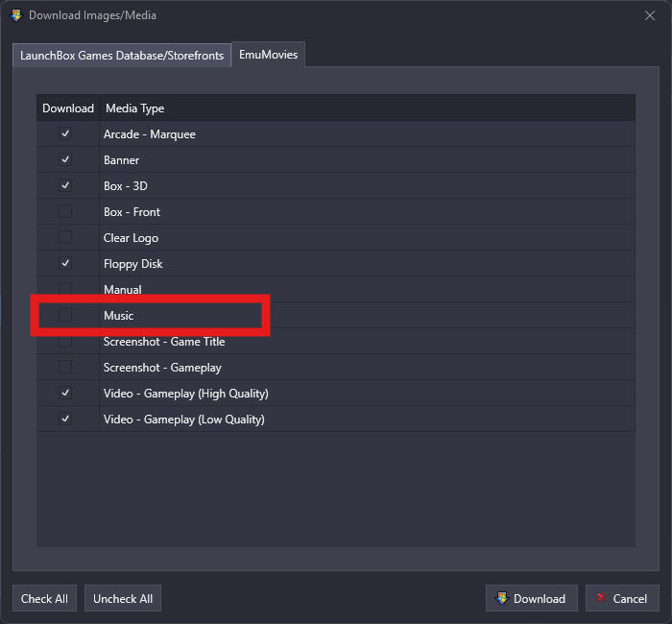
Task: Uncheck Video - Gameplay (High Quality) checkbox
Action: coord(65,393)
